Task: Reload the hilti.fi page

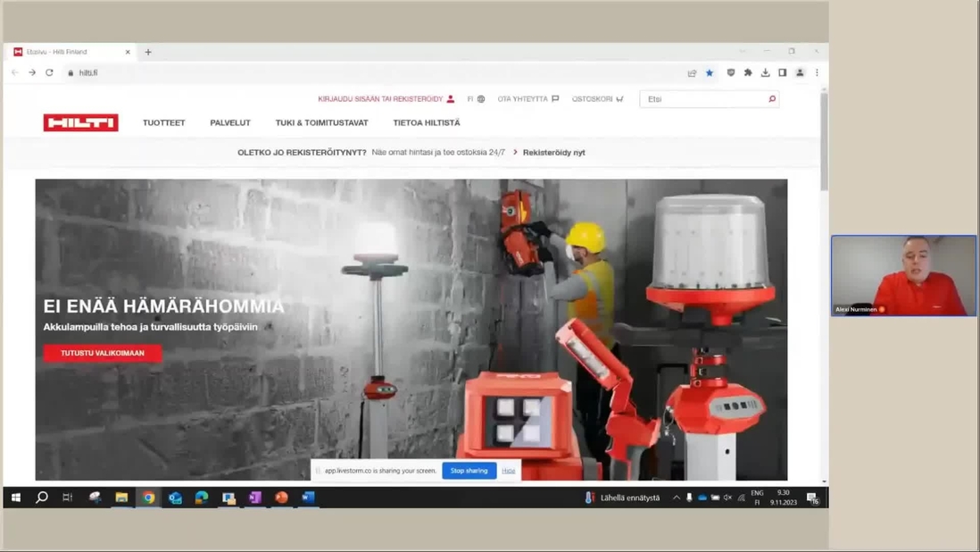Action: pos(49,72)
